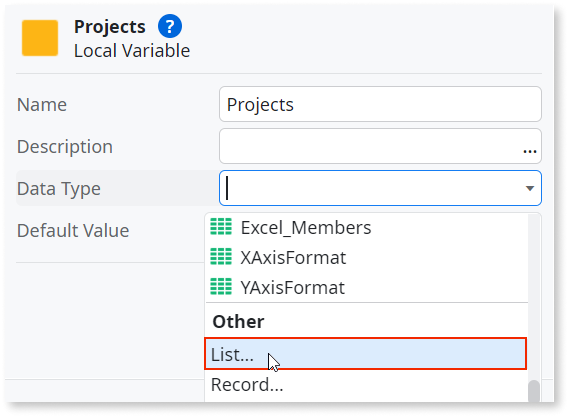
Task: Choose Excel_Members as the data type
Action: pyautogui.click(x=366, y=228)
